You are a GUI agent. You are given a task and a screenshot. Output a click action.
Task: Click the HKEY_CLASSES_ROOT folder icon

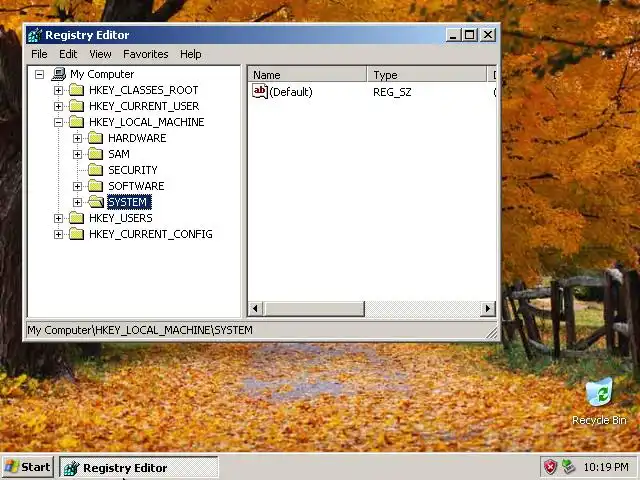tap(76, 90)
